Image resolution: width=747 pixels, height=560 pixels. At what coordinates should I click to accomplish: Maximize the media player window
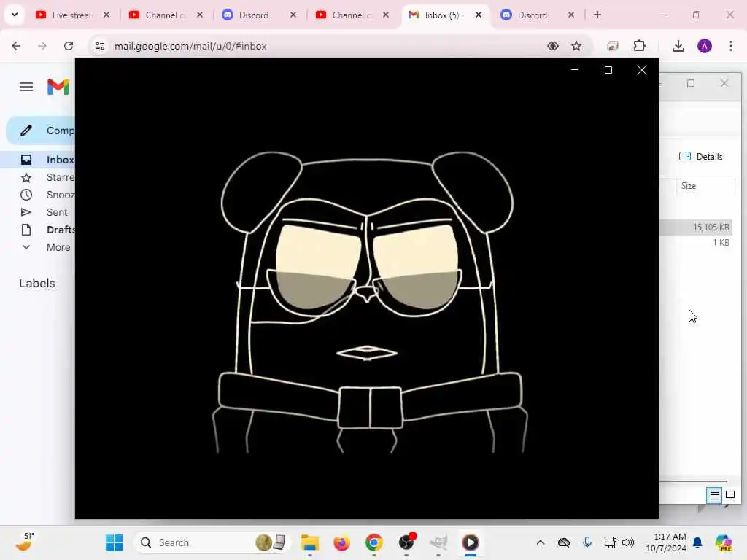tap(608, 70)
